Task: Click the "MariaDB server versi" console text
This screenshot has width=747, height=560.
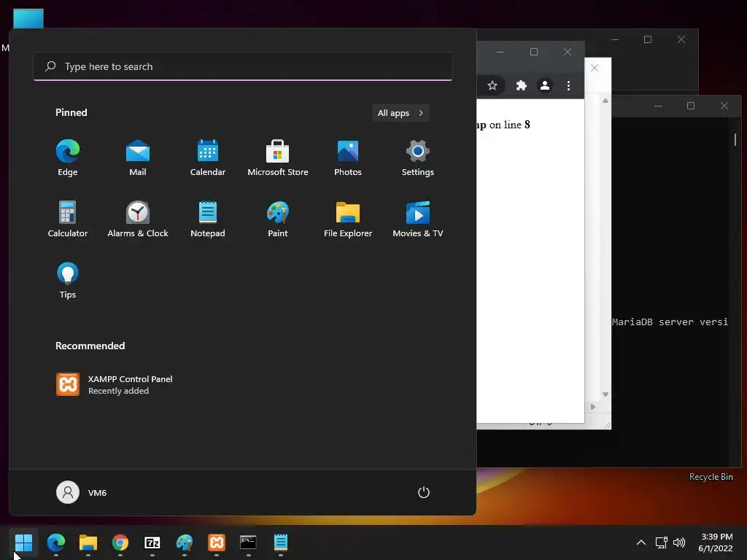Action: pos(670,322)
